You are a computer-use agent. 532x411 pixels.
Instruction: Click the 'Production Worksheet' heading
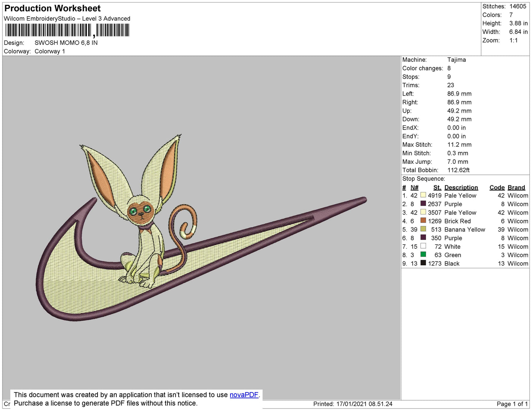pos(52,8)
